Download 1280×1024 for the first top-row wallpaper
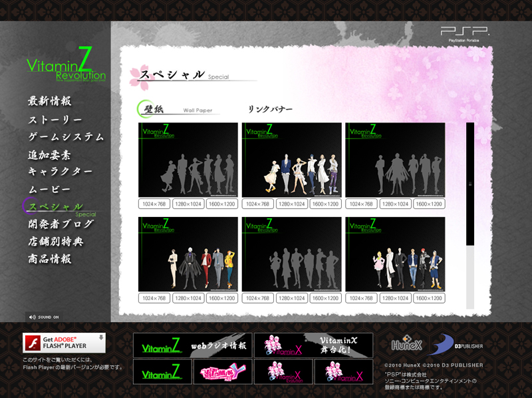The image size is (532, 398). [188, 204]
